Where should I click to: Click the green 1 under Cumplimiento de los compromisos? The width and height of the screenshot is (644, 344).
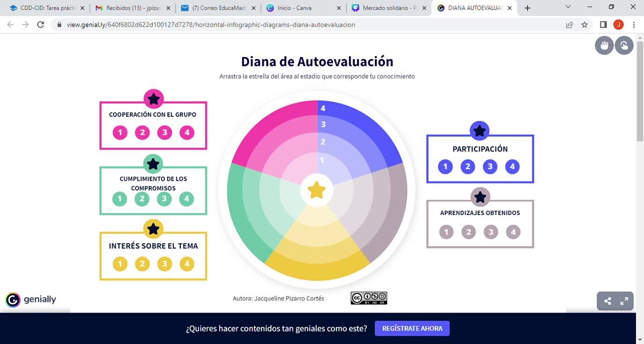(119, 199)
